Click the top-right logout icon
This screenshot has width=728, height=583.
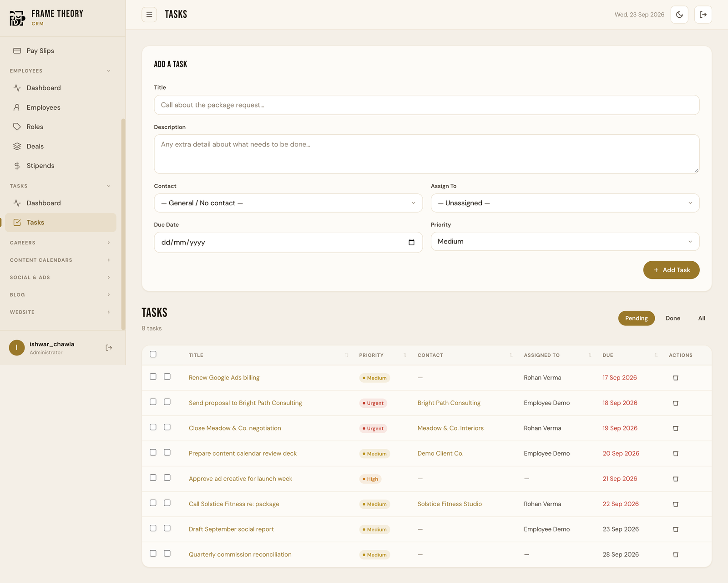[x=703, y=15]
